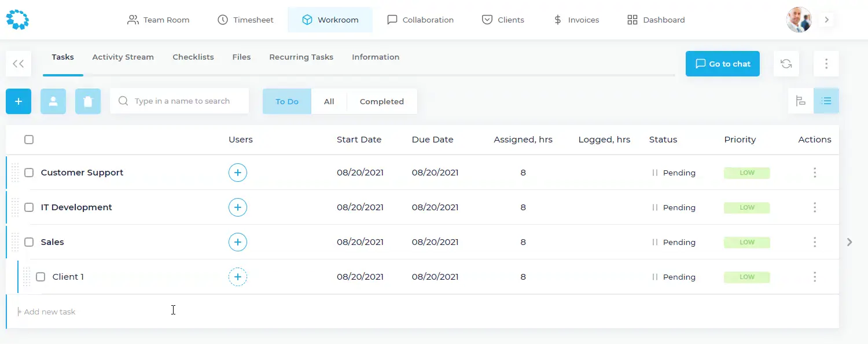Check the Customer Support task checkbox
This screenshot has height=344, width=868.
click(x=29, y=173)
